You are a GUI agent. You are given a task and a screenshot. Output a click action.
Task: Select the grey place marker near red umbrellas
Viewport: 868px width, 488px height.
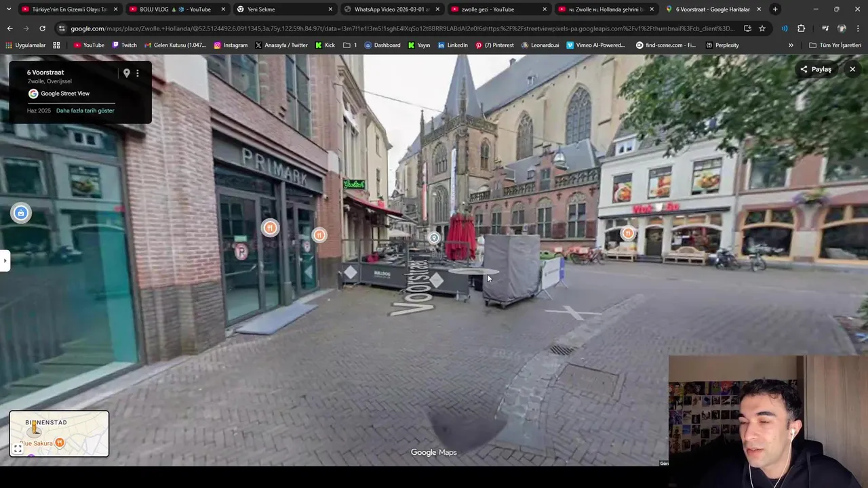click(434, 237)
